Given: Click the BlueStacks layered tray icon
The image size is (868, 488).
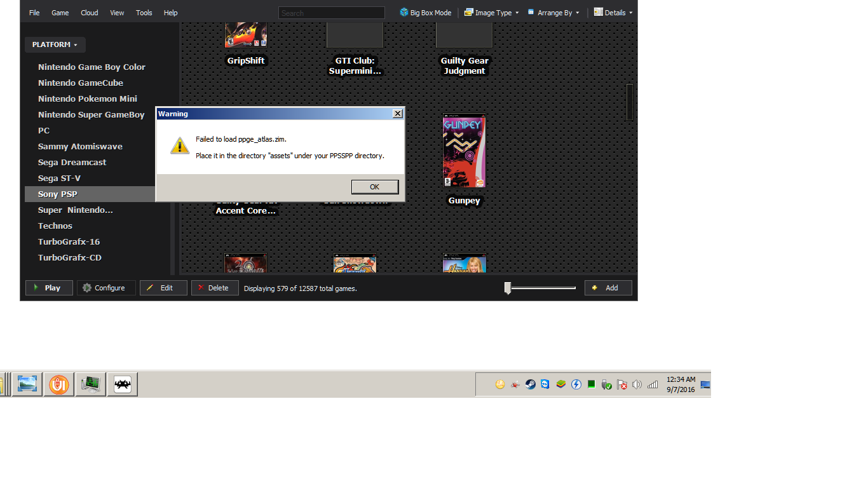Looking at the screenshot, I should point(560,384).
